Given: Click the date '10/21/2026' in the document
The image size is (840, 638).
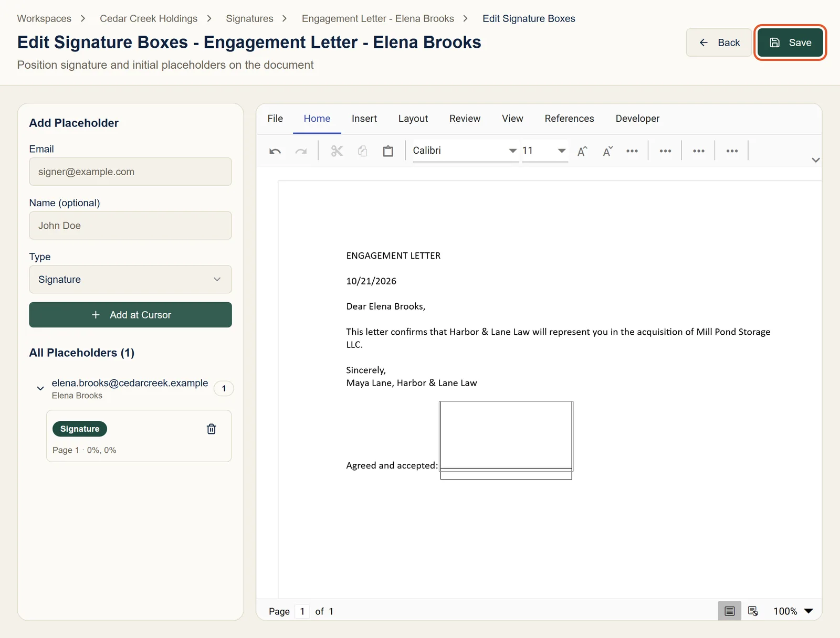Looking at the screenshot, I should pyautogui.click(x=371, y=281).
